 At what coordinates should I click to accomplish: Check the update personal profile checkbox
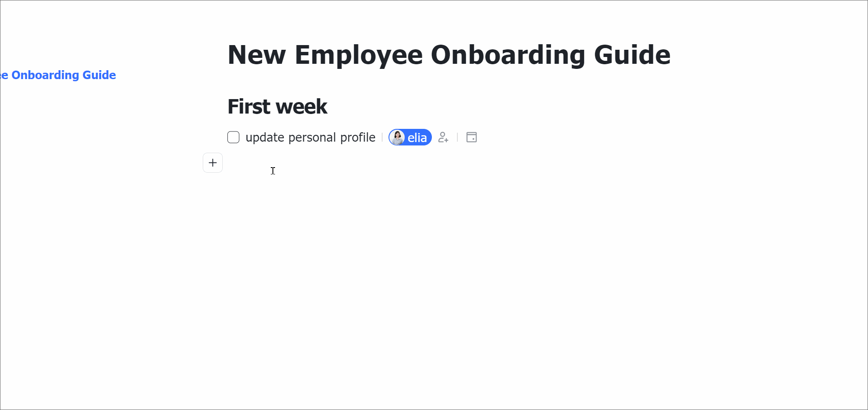coord(233,137)
